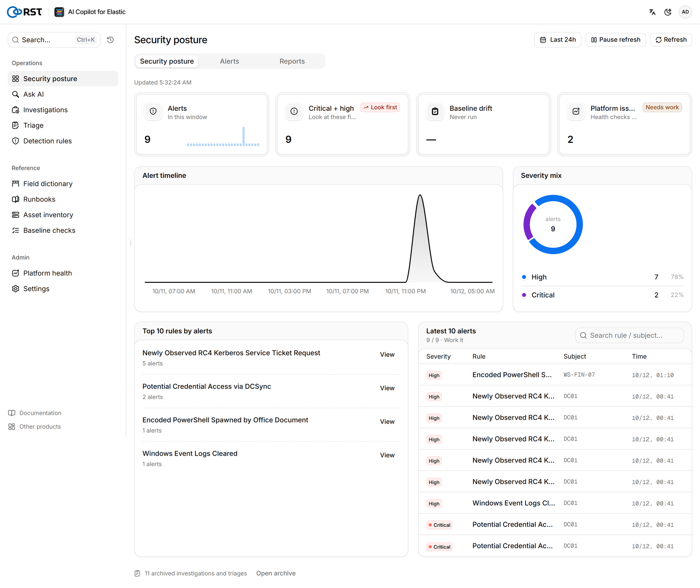Click Pause refresh button

(615, 40)
